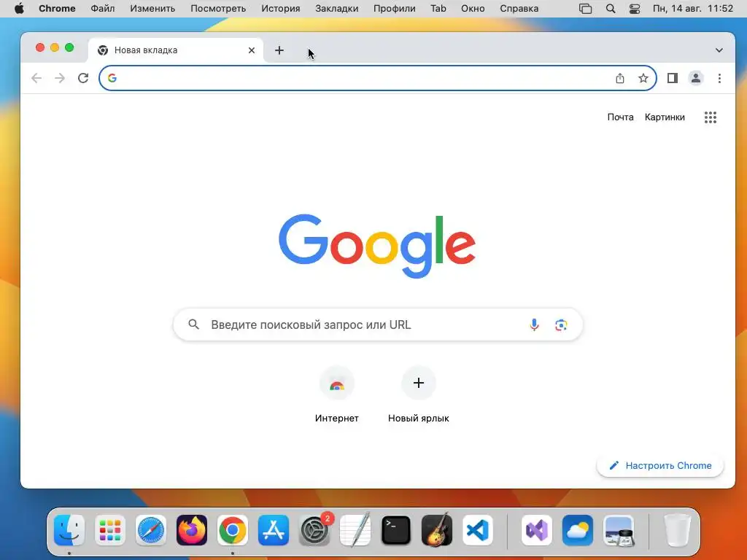Open the Weather app in Dock
Viewport: 747px width, 560px height.
click(578, 530)
